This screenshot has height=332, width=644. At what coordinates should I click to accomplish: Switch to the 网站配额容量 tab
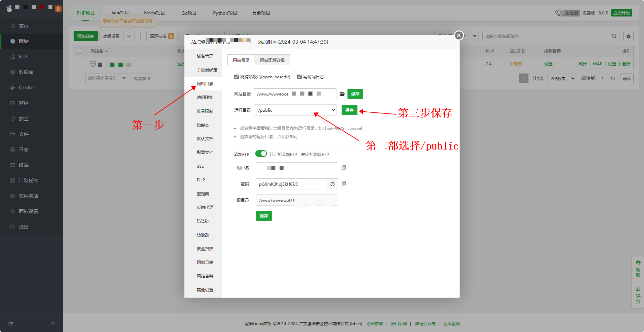(272, 60)
